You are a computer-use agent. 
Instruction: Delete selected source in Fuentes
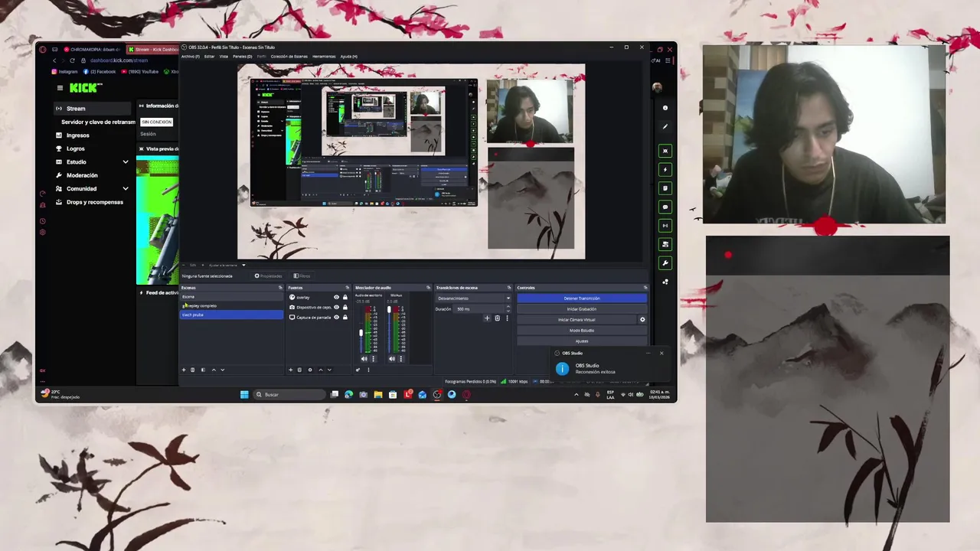299,370
